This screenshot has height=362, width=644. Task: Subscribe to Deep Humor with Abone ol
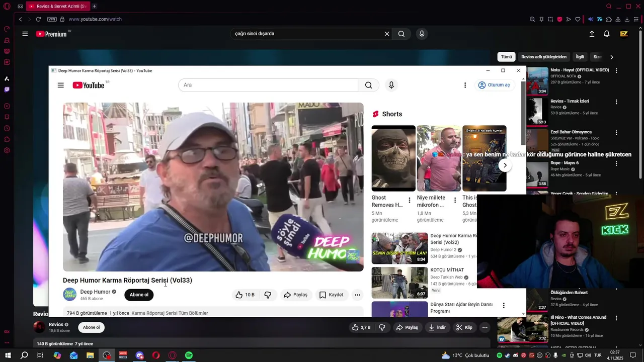coord(139,295)
